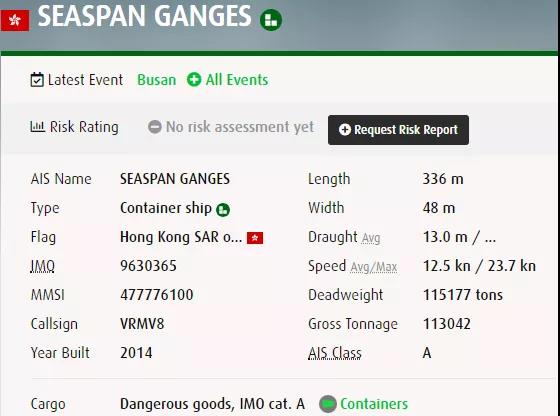Click container icon next to Container ship

click(223, 210)
